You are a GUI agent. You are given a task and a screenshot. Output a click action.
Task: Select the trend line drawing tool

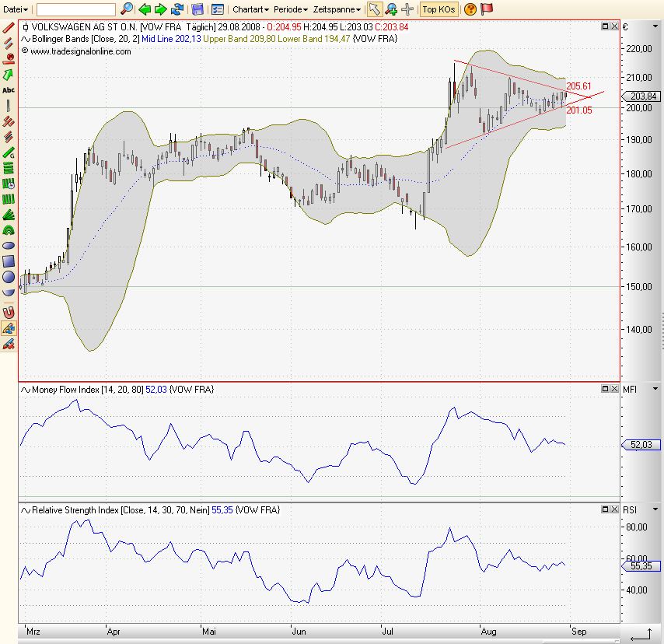tap(9, 28)
